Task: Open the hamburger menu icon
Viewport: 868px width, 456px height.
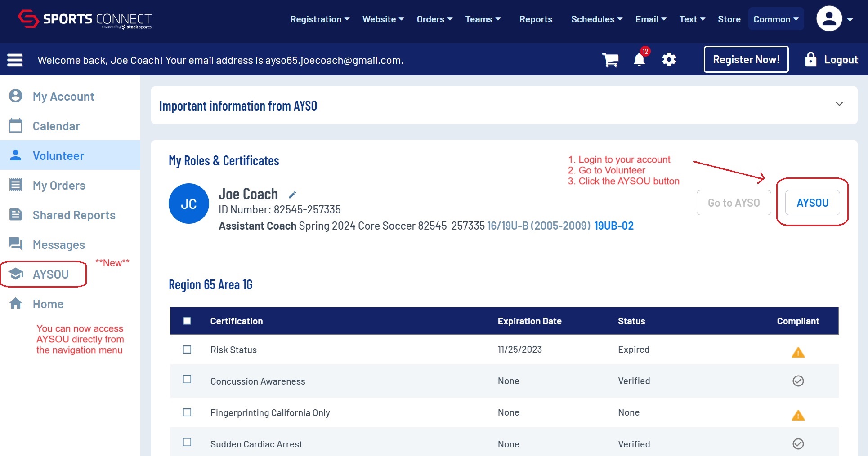Action: 15,60
